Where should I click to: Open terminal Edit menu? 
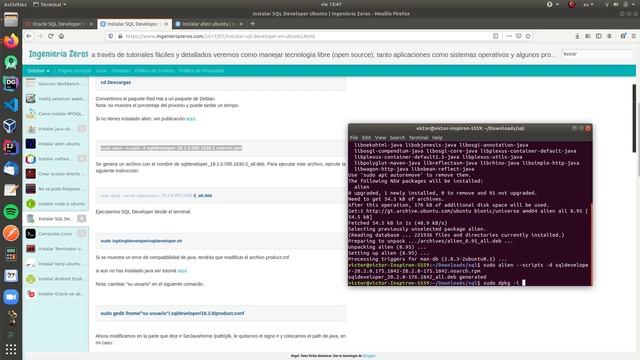(x=366, y=138)
